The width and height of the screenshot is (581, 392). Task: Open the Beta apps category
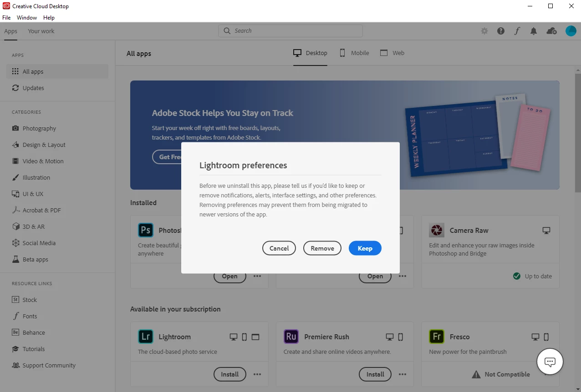point(57,259)
